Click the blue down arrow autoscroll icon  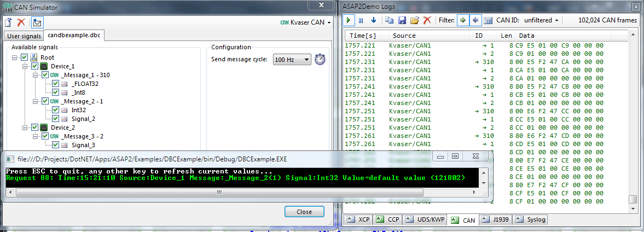(373, 20)
